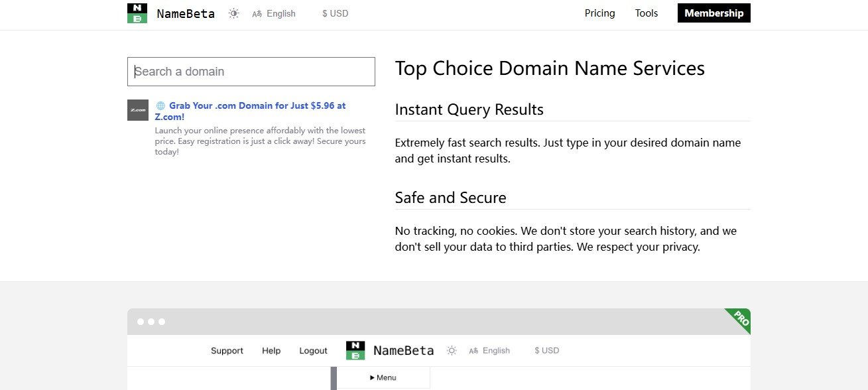868x390 pixels.
Task: Click the globe icon in the ad headline
Action: [160, 106]
